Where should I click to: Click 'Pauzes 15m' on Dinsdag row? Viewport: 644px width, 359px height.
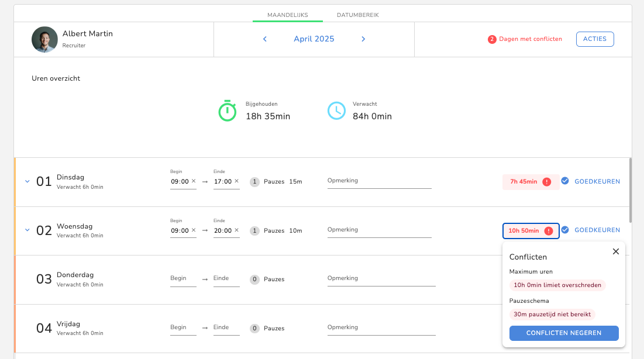(x=283, y=182)
